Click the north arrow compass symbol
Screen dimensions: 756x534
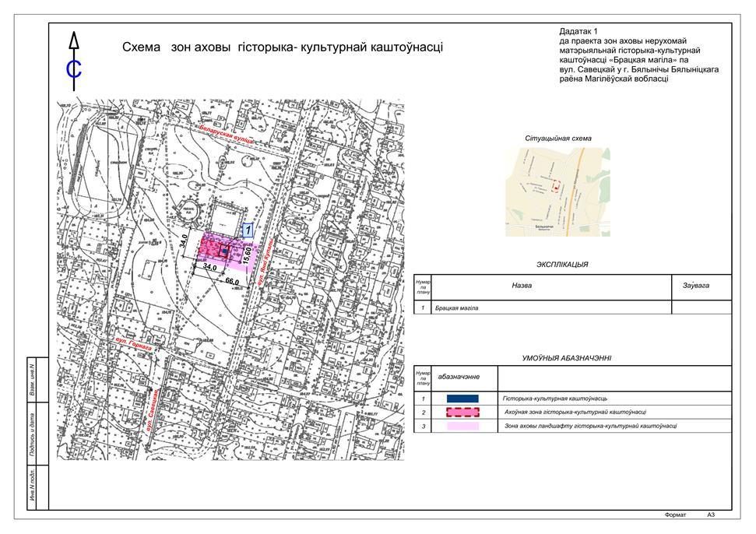point(74,61)
